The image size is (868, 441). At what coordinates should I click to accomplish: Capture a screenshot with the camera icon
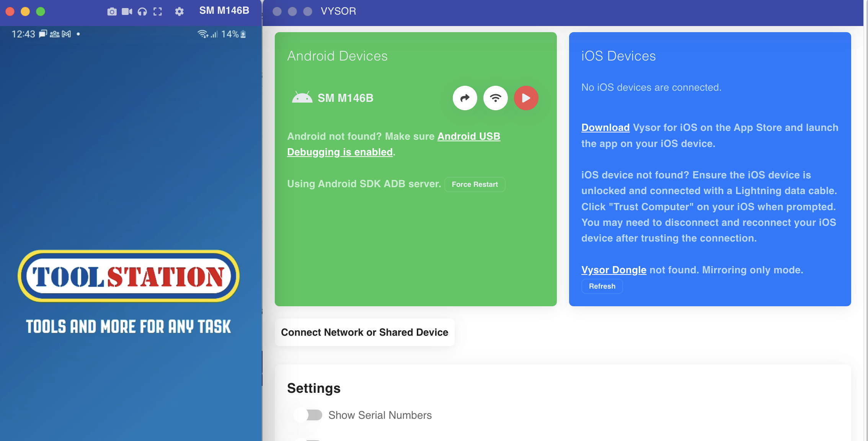(112, 12)
